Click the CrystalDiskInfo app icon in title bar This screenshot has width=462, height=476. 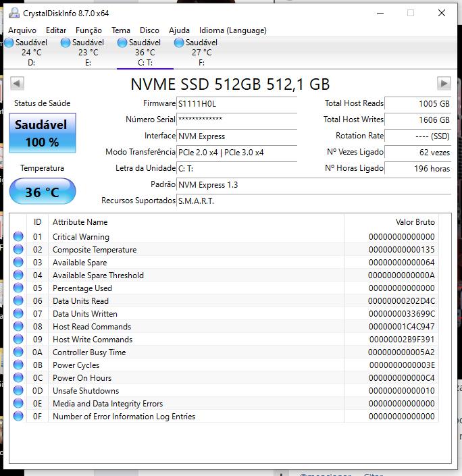click(x=14, y=13)
